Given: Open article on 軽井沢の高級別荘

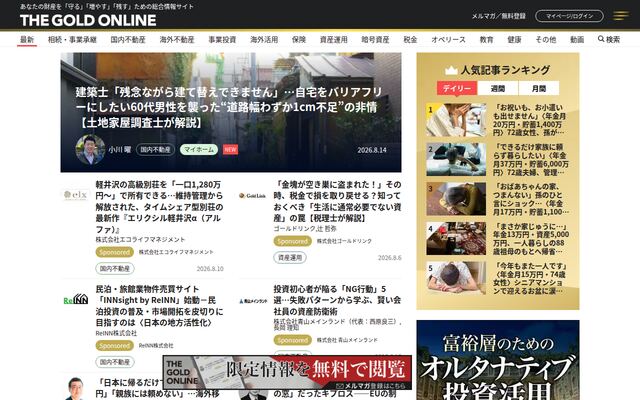Looking at the screenshot, I should 160,207.
